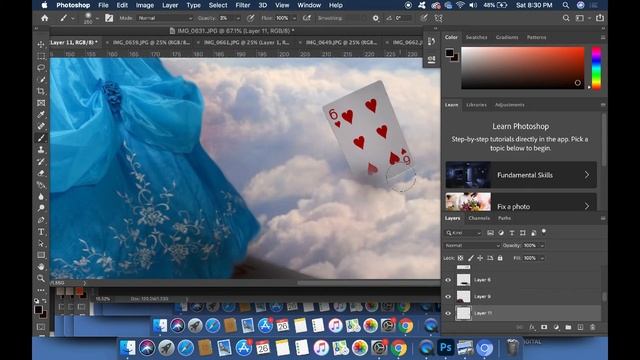The image size is (640, 360).
Task: Select the Dodge tool
Action: 41,208
